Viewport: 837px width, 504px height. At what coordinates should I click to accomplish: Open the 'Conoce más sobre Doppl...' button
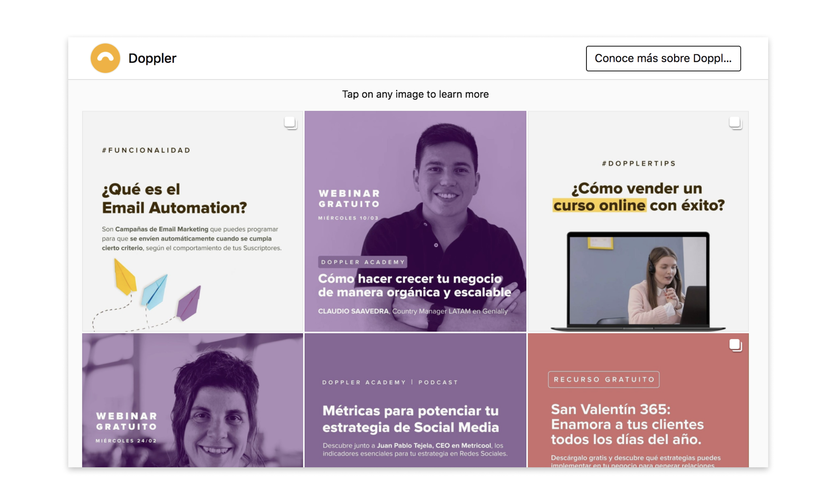pyautogui.click(x=663, y=58)
